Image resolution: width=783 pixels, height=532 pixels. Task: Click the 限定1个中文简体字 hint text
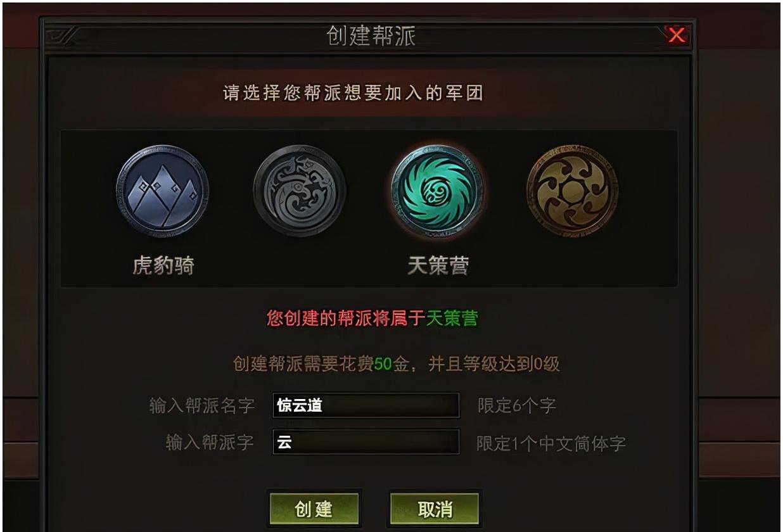pyautogui.click(x=551, y=443)
